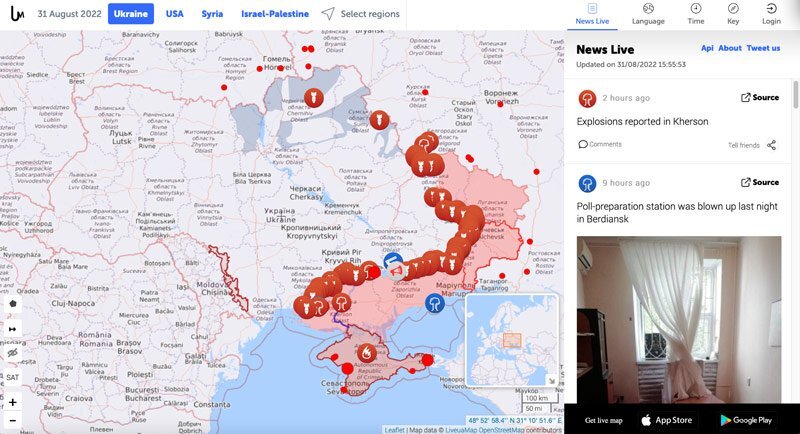Viewport: 800px width, 434px height.
Task: Open the Berdiansk room photo
Action: 679,320
